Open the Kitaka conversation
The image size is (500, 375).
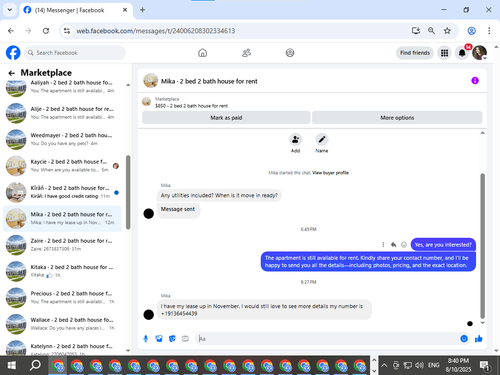(x=62, y=271)
